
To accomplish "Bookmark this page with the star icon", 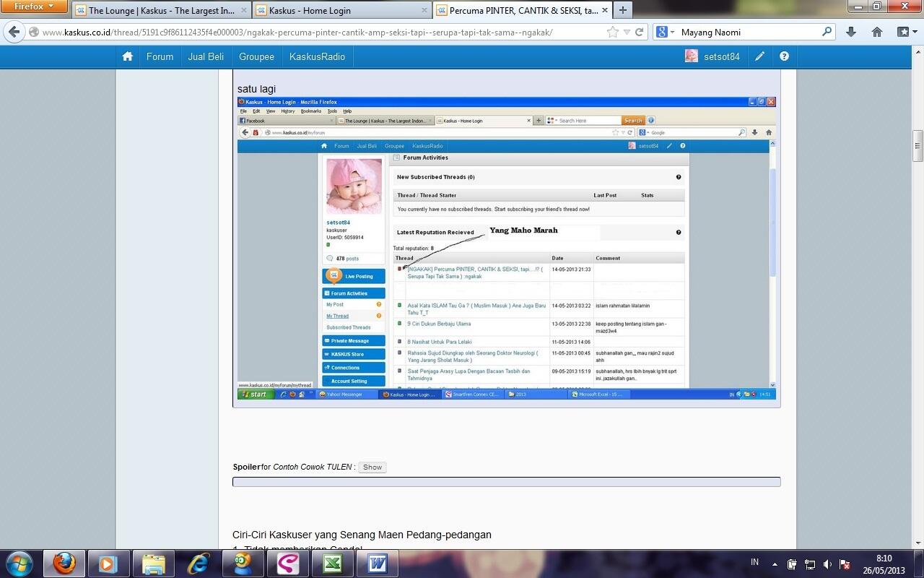I will click(x=613, y=32).
